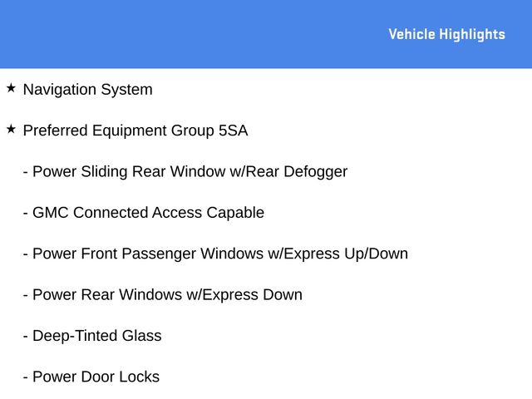Click the star icon beside Preferred Equipment Group
Image resolution: width=532 pixels, height=399 pixels.
11,130
